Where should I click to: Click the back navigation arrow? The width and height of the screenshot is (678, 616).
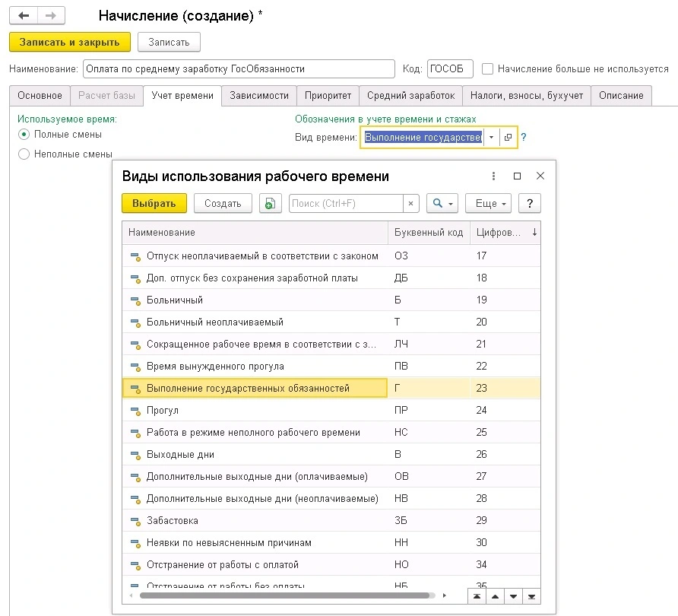pos(24,15)
